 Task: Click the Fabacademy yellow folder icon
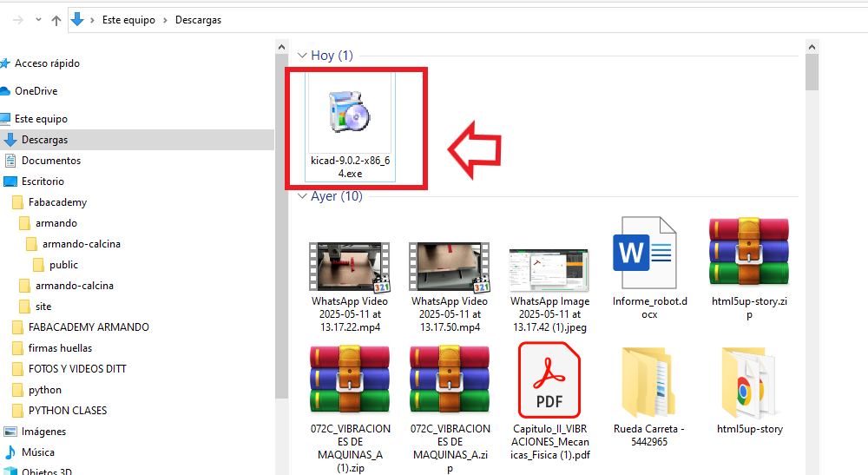point(17,202)
